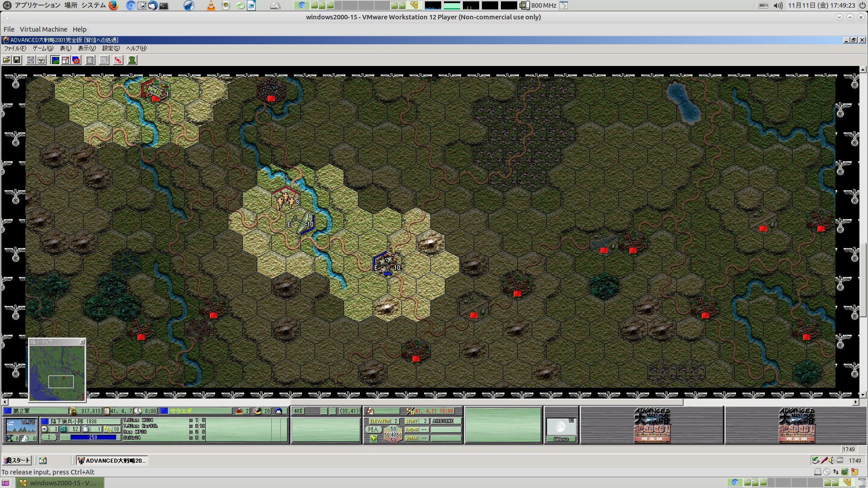Open the Ubuntu アプリケーション menu
This screenshot has height=488, width=868.
38,5
